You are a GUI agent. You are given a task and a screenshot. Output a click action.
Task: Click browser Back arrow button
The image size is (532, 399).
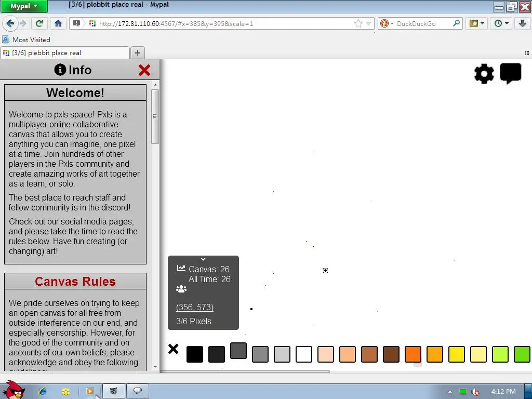point(10,23)
